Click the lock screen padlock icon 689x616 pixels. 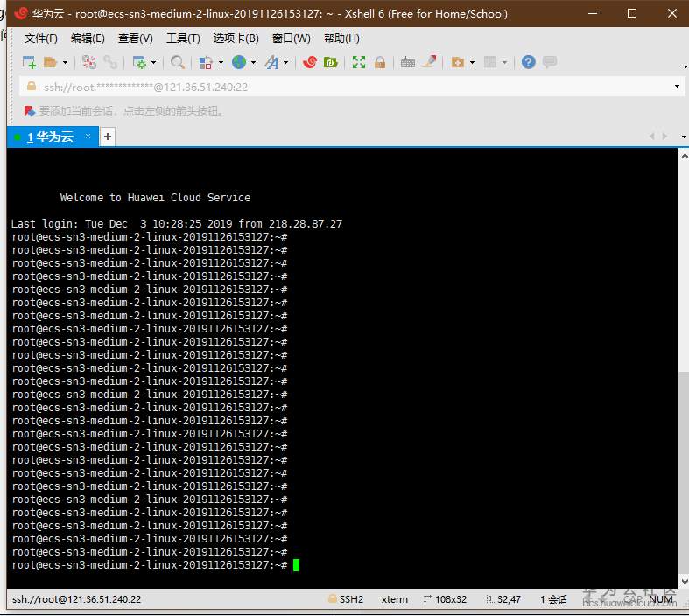point(380,62)
